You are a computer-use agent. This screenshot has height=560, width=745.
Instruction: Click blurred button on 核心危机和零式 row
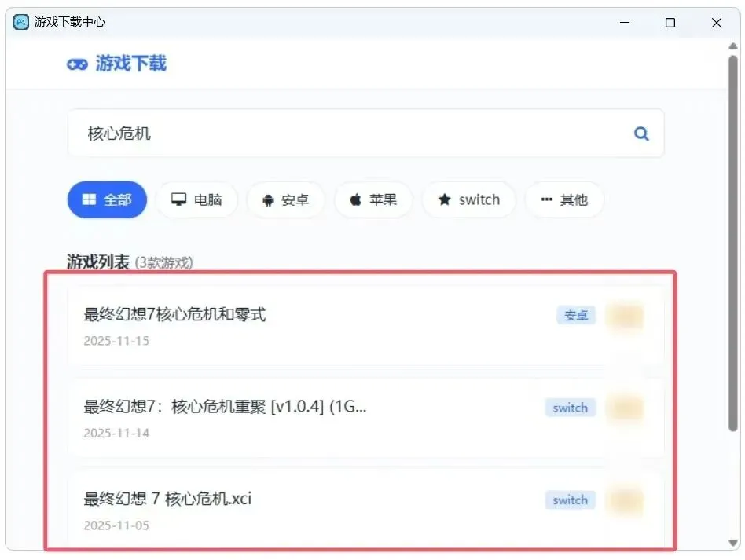click(625, 317)
